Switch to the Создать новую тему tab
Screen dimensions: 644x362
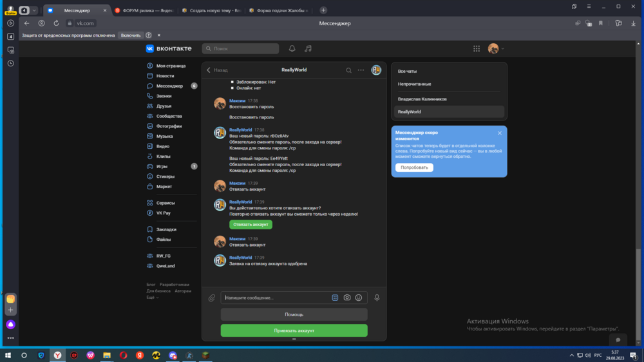click(212, 10)
